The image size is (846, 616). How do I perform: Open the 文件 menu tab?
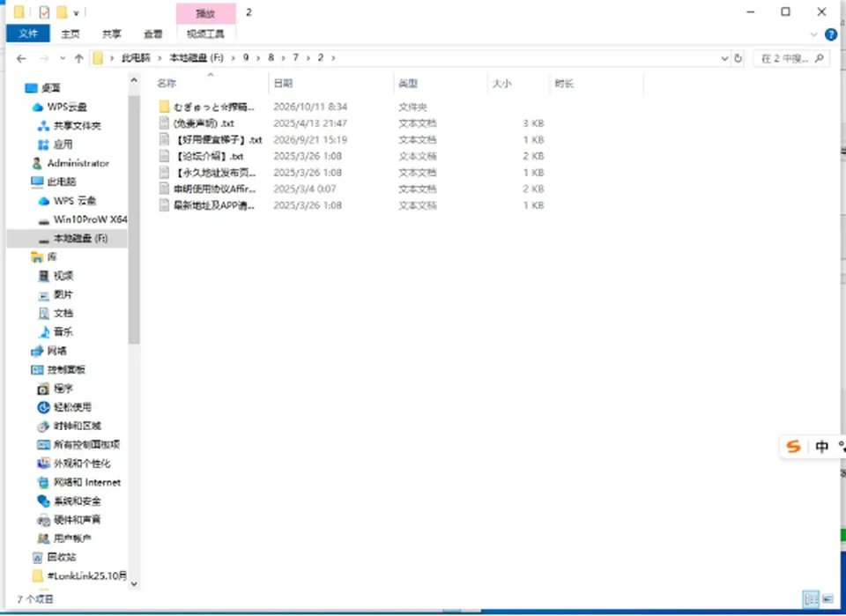(28, 33)
